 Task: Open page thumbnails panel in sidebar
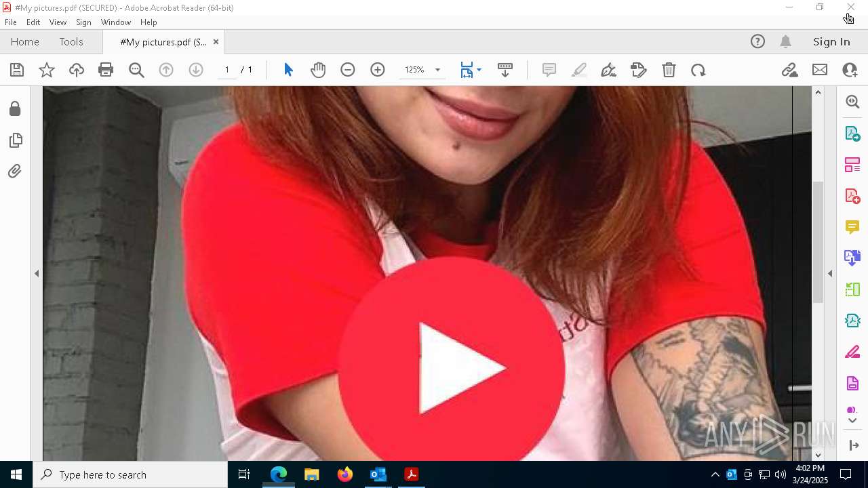[15, 140]
